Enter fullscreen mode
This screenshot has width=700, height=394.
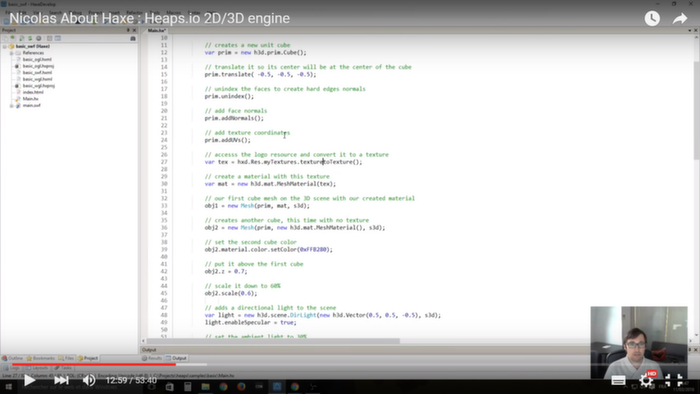click(674, 381)
